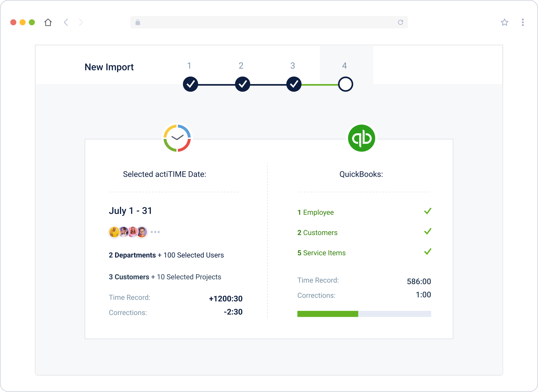Click the QuickBooks green logo
The height and width of the screenshot is (392, 538).
tap(362, 138)
